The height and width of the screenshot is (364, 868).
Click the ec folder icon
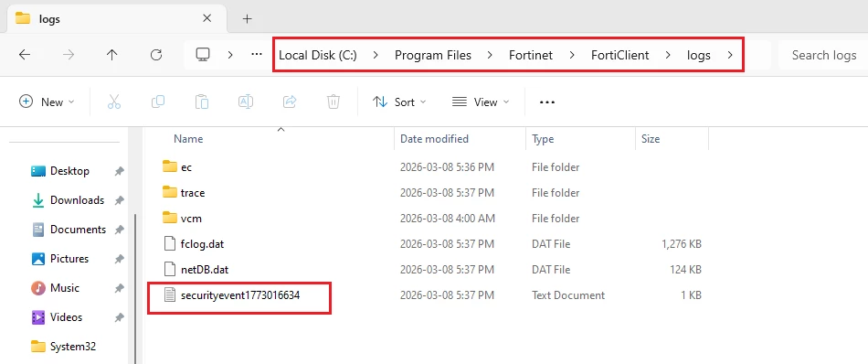[169, 166]
